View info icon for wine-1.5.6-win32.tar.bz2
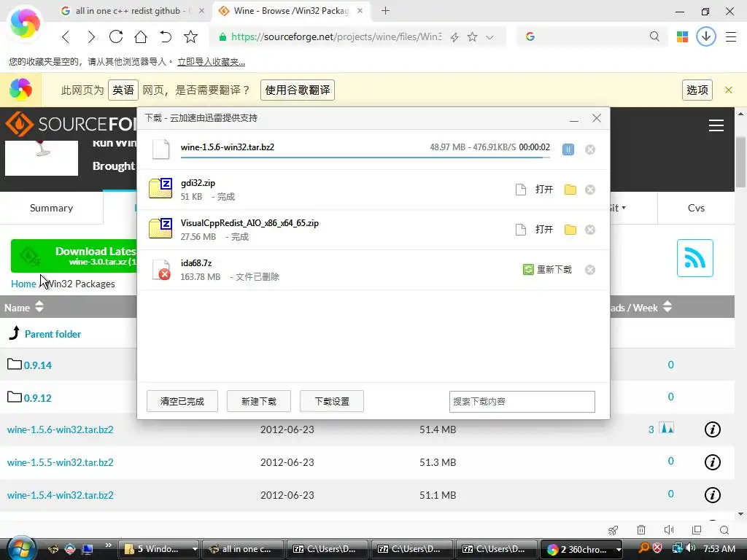This screenshot has width=747, height=560. click(x=712, y=429)
